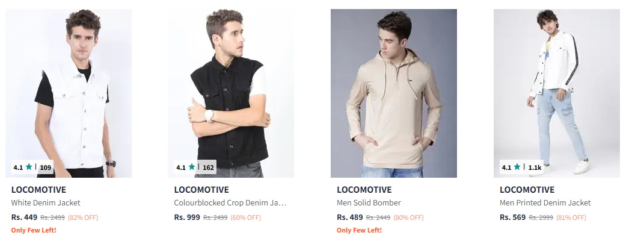Click the (82% OFF) discount label
This screenshot has height=244, width=644.
click(83, 217)
